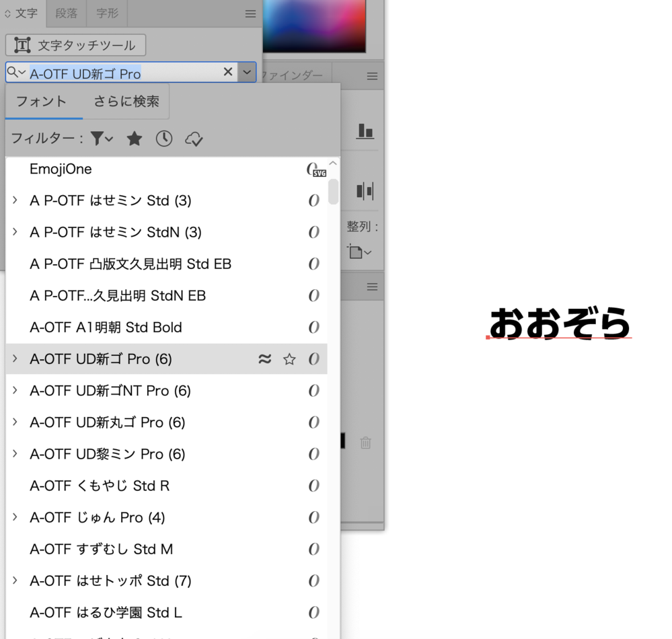This screenshot has height=639, width=672.
Task: Open the パスファインダー panel menu icon
Action: (x=372, y=76)
